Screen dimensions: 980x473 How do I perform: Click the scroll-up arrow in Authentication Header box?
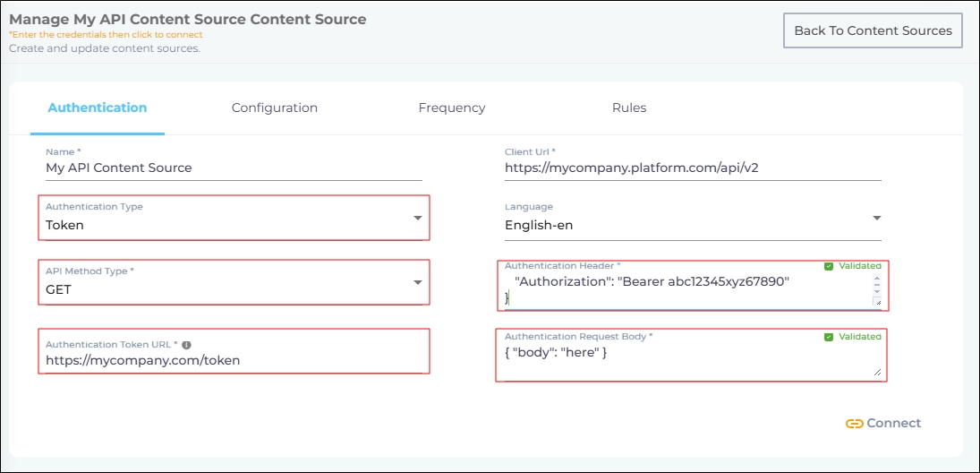pos(877,279)
